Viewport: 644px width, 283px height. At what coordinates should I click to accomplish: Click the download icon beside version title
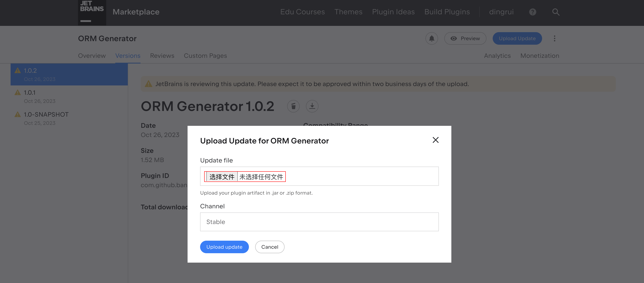tap(312, 106)
